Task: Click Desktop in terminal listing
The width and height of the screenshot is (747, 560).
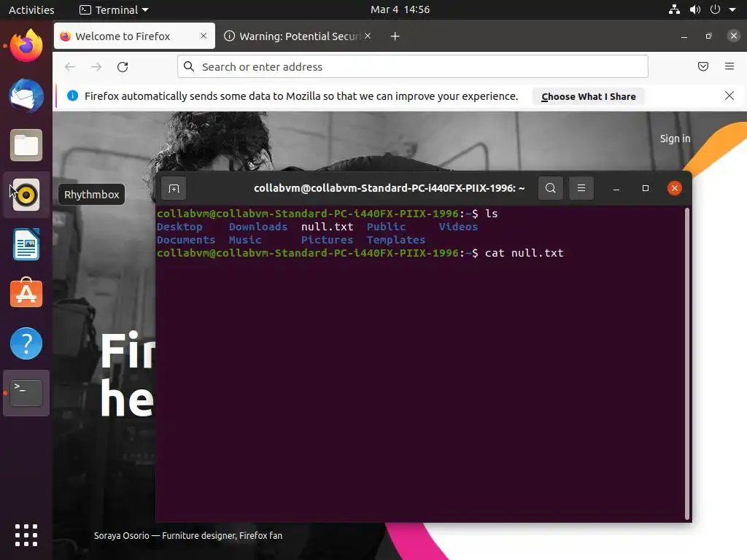Action: [179, 227]
